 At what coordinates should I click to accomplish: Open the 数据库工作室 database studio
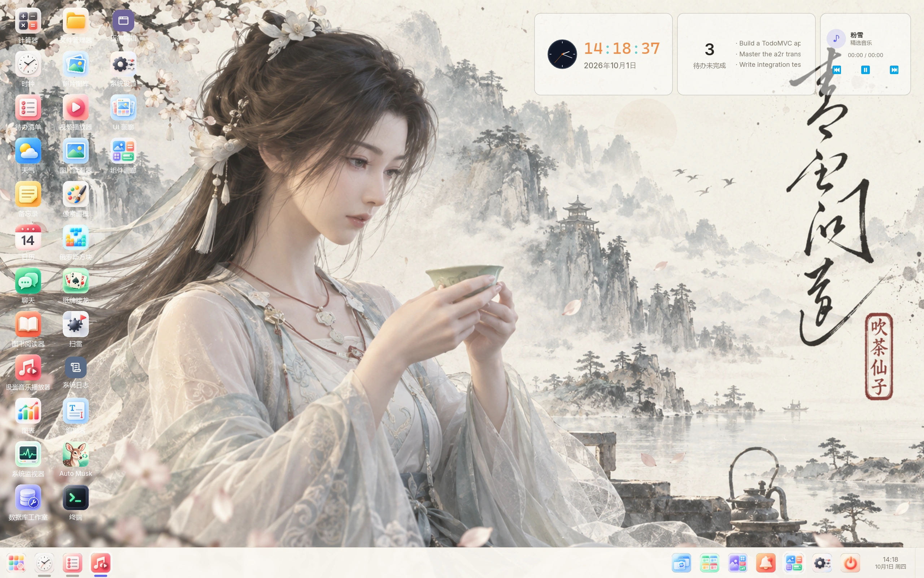pos(28,498)
